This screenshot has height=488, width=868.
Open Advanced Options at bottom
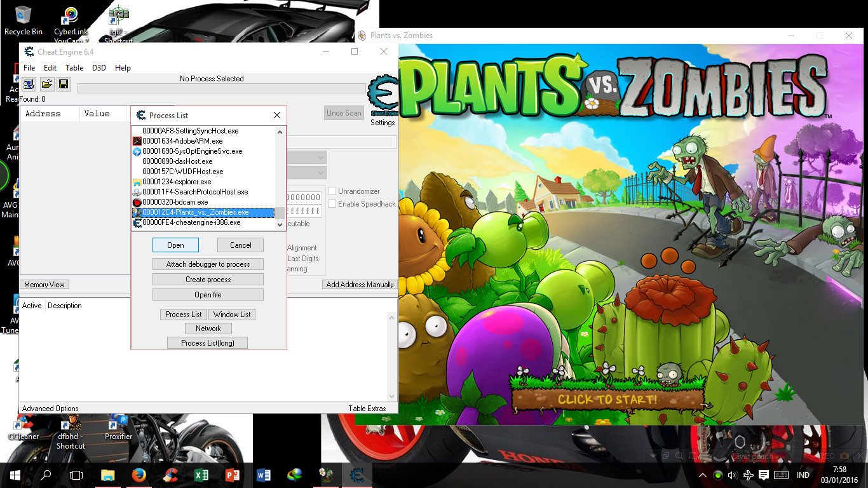pos(50,409)
